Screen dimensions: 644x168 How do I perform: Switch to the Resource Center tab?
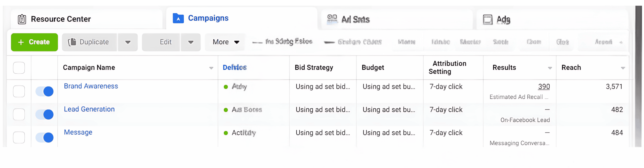point(61,19)
